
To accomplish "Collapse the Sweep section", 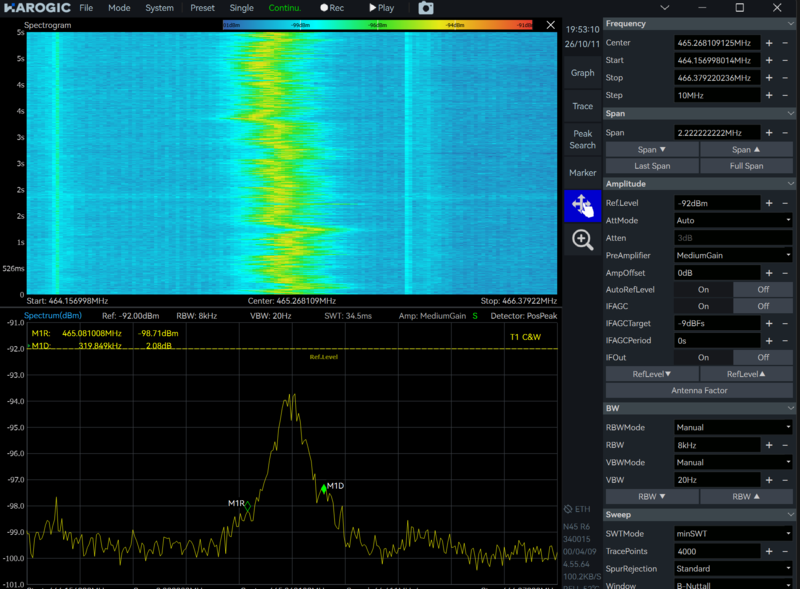I will [x=791, y=515].
